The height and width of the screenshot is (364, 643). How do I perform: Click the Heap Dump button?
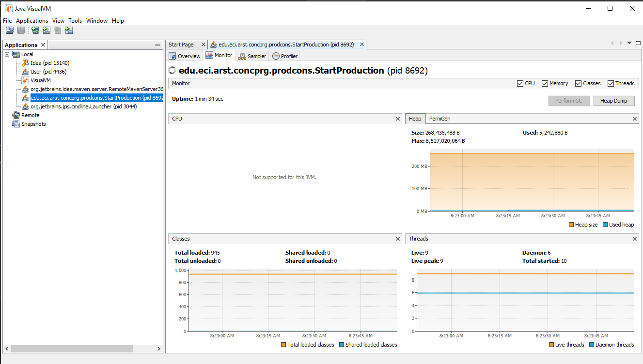click(613, 101)
